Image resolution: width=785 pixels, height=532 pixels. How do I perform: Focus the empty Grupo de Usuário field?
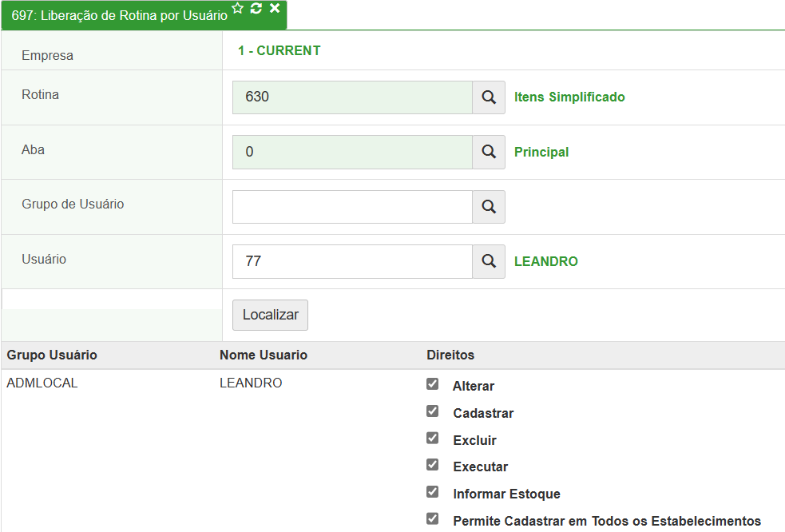tap(352, 206)
